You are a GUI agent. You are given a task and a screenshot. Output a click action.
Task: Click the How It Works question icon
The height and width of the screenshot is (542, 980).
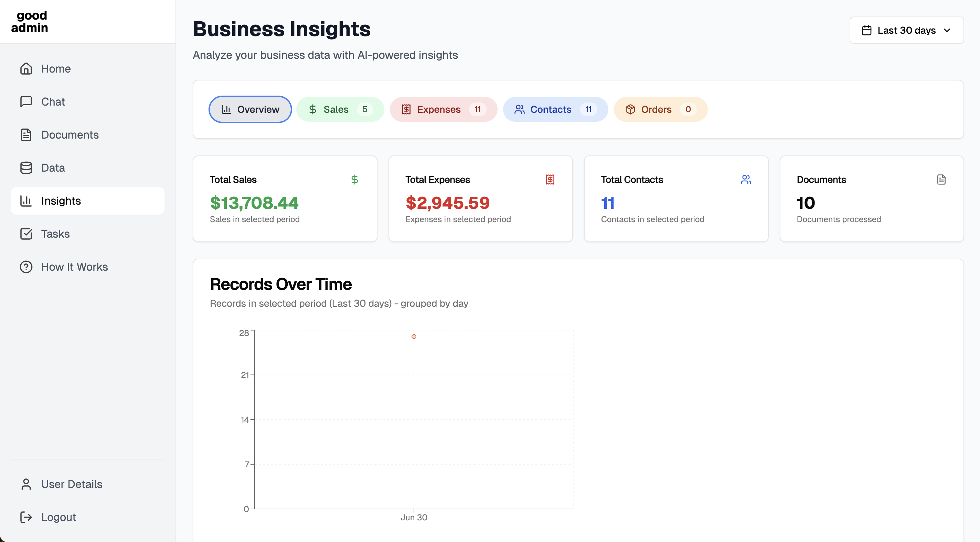[26, 267]
